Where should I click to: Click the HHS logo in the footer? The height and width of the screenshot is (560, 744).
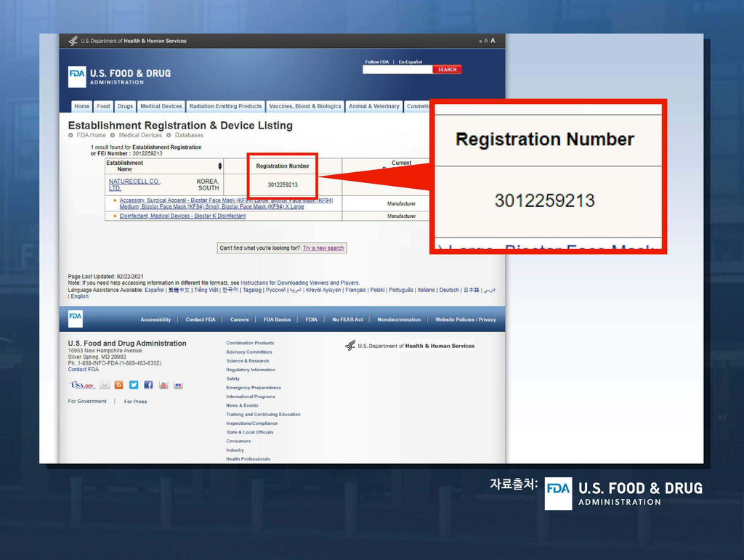(410, 346)
